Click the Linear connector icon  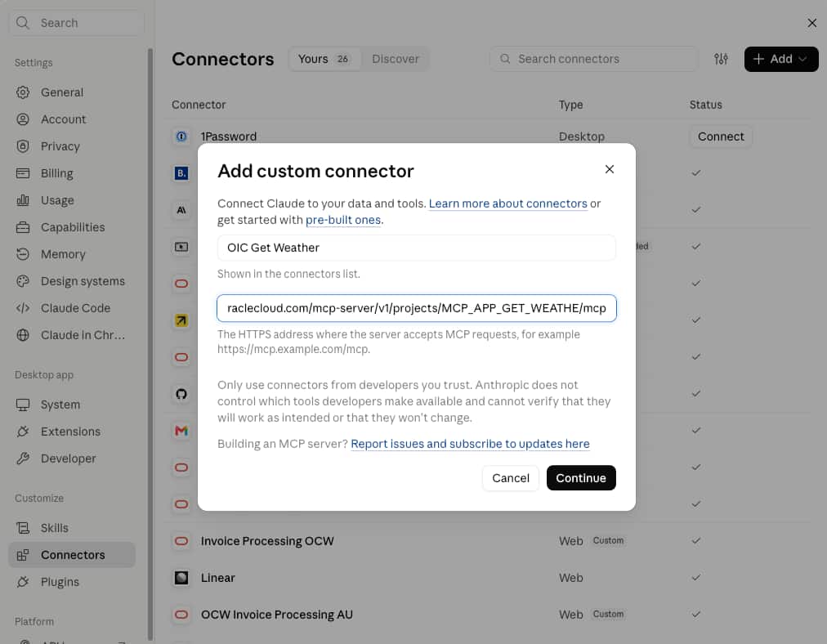coord(181,578)
